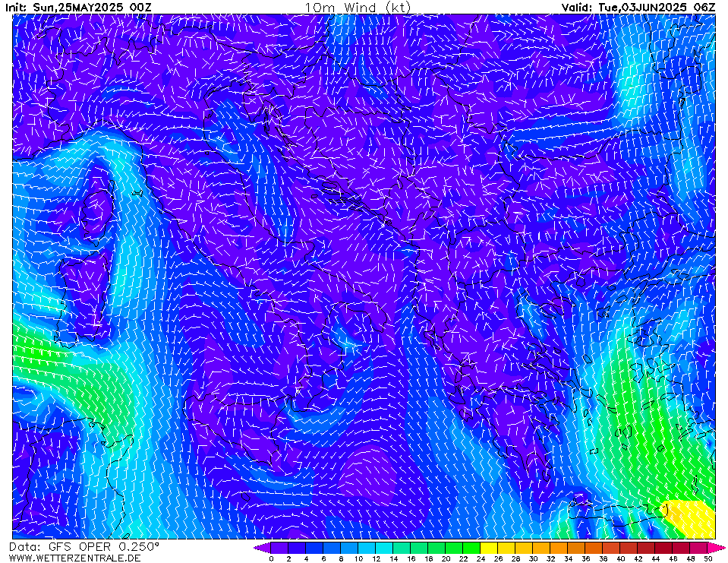Click the 'Data: GFS OPER 0.250°' caption
Image resolution: width=728 pixels, height=563 pixels.
point(84,547)
